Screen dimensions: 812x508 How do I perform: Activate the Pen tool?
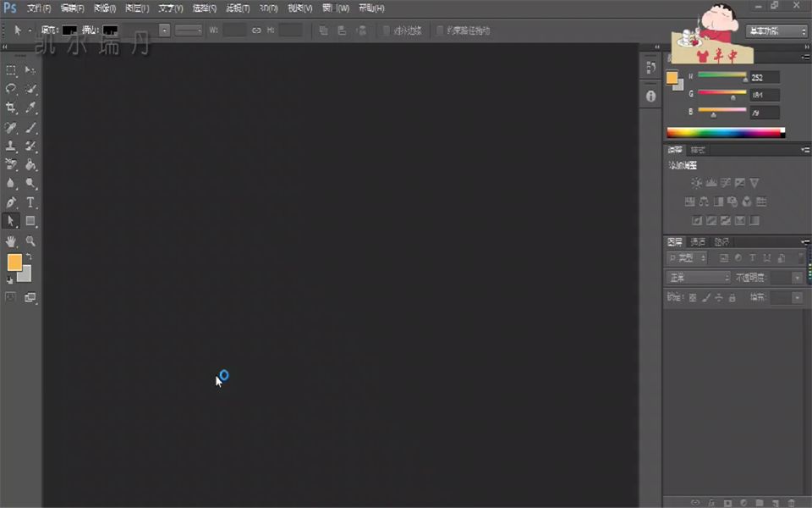point(11,204)
